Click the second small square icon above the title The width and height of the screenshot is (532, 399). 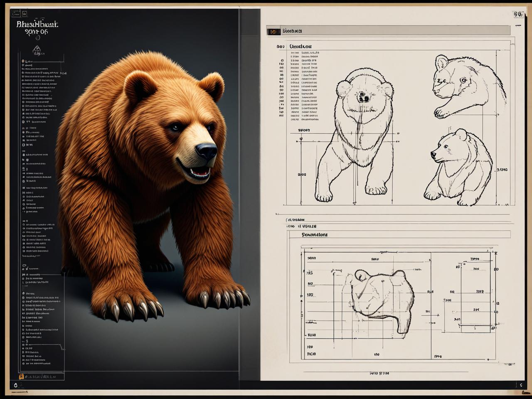coord(24,14)
